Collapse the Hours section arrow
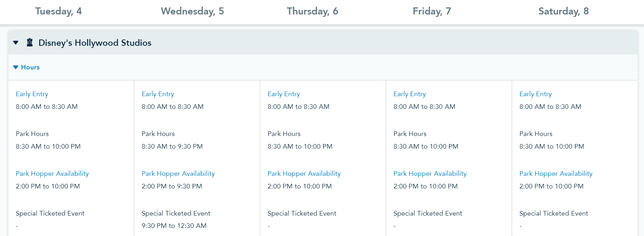This screenshot has width=644, height=236. pyautogui.click(x=15, y=67)
